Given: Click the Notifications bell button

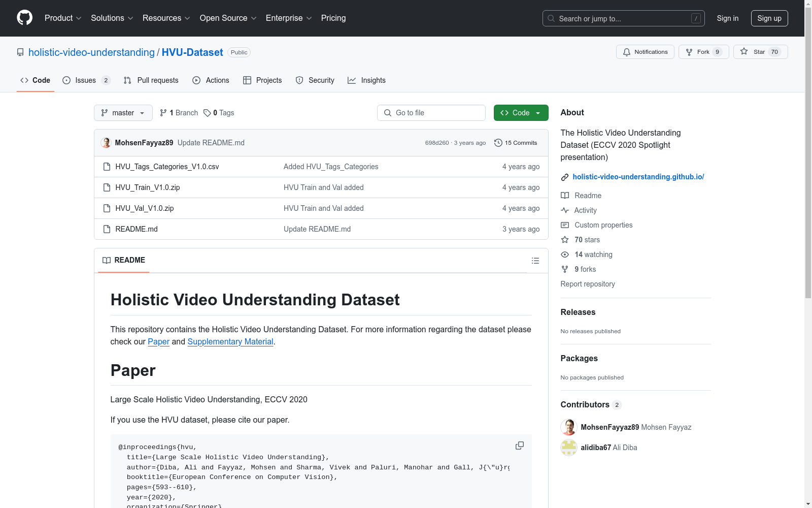Looking at the screenshot, I should 645,52.
